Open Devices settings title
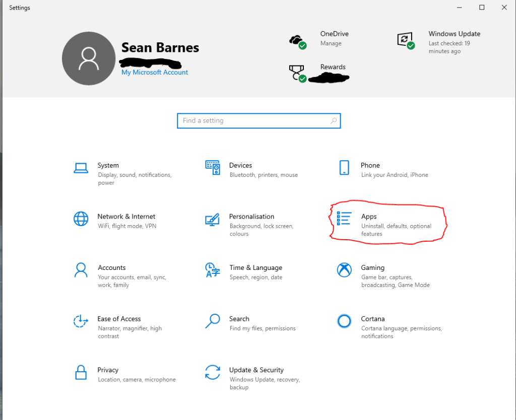The height and width of the screenshot is (420, 516). point(240,166)
